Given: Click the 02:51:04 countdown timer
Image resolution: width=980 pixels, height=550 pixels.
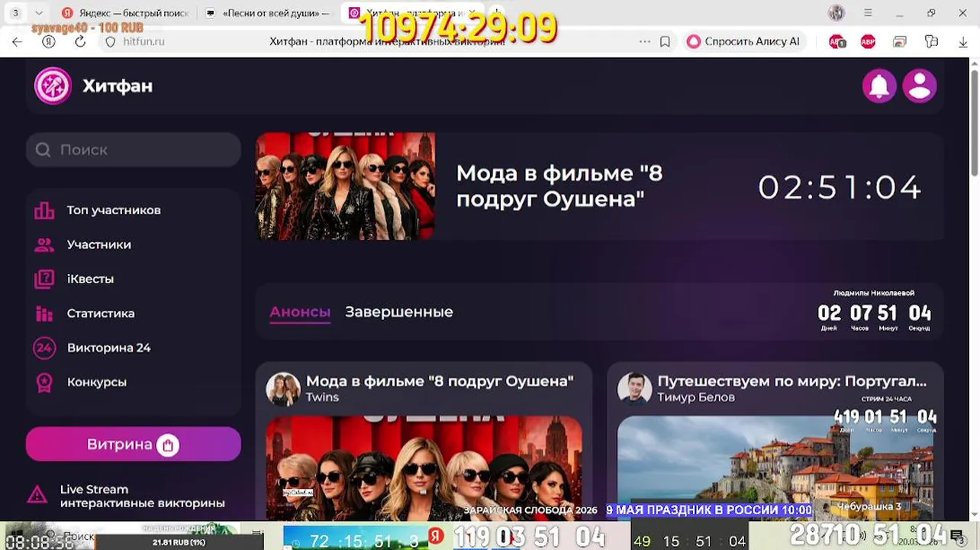Looking at the screenshot, I should click(840, 187).
